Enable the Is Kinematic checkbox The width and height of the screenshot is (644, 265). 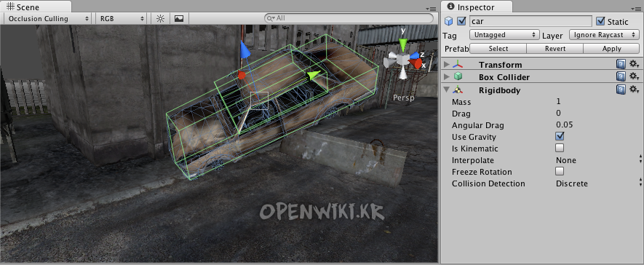(560, 148)
